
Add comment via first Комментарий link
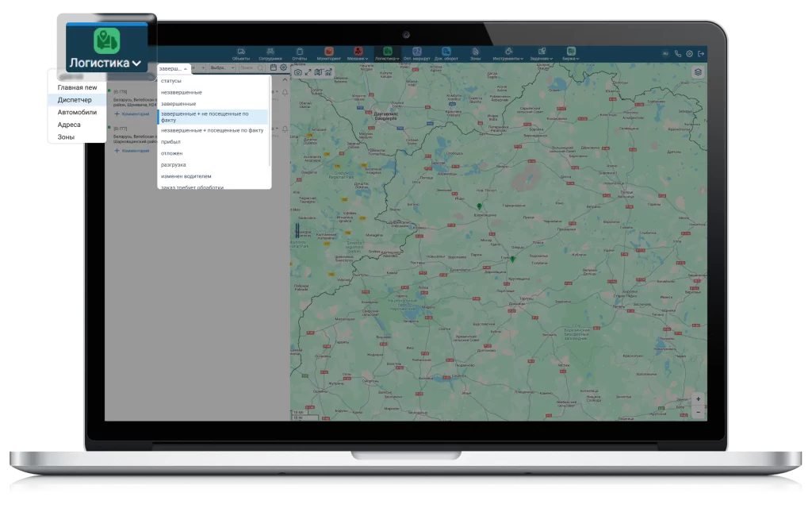tap(132, 114)
